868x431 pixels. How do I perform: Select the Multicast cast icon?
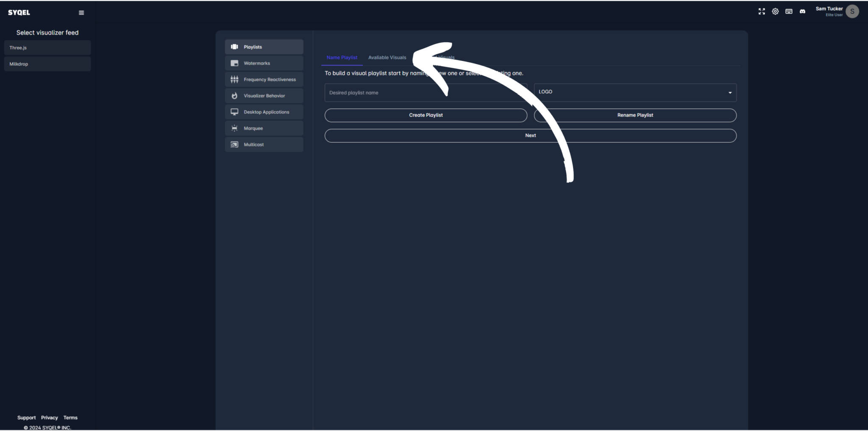(x=234, y=144)
